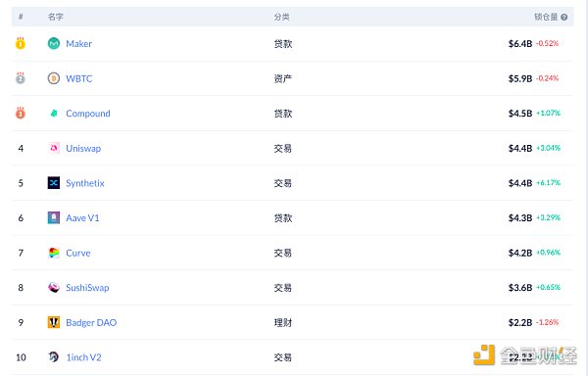This screenshot has height=376, width=588.
Task: Click the 1inch V2 unicorn icon
Action: pyautogui.click(x=54, y=356)
